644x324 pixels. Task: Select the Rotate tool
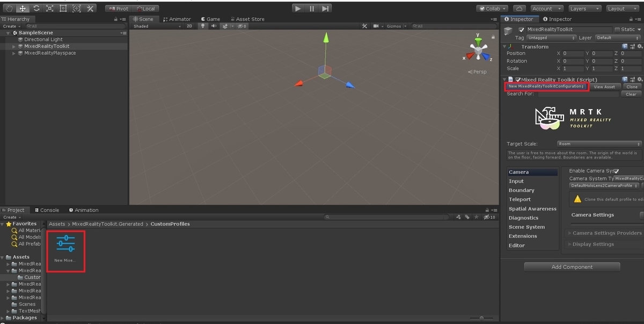click(36, 9)
